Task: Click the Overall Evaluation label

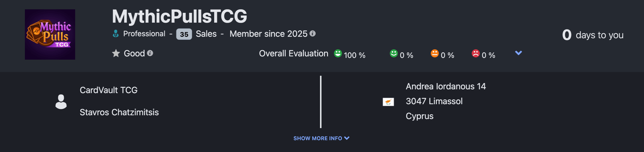Action: pyautogui.click(x=294, y=53)
